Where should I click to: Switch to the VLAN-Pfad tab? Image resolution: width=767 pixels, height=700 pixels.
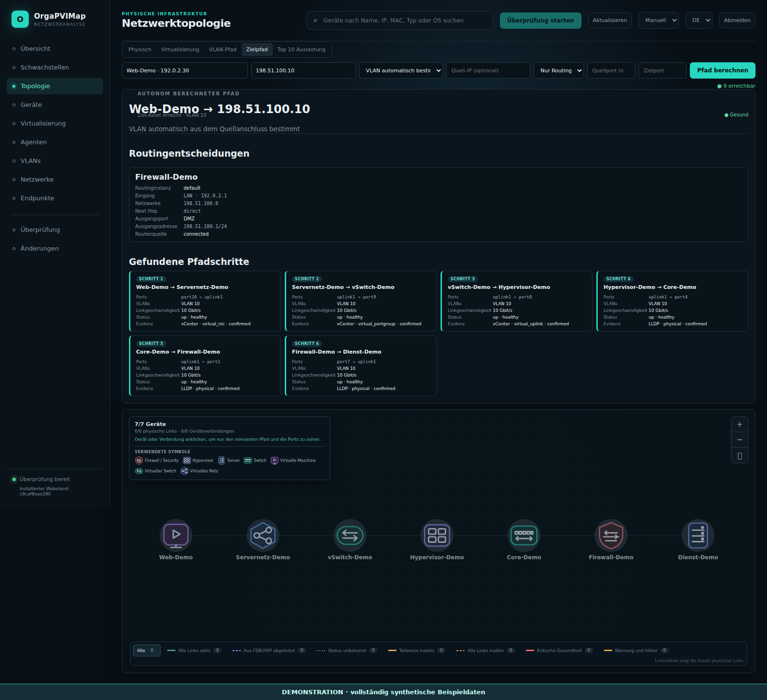(222, 49)
